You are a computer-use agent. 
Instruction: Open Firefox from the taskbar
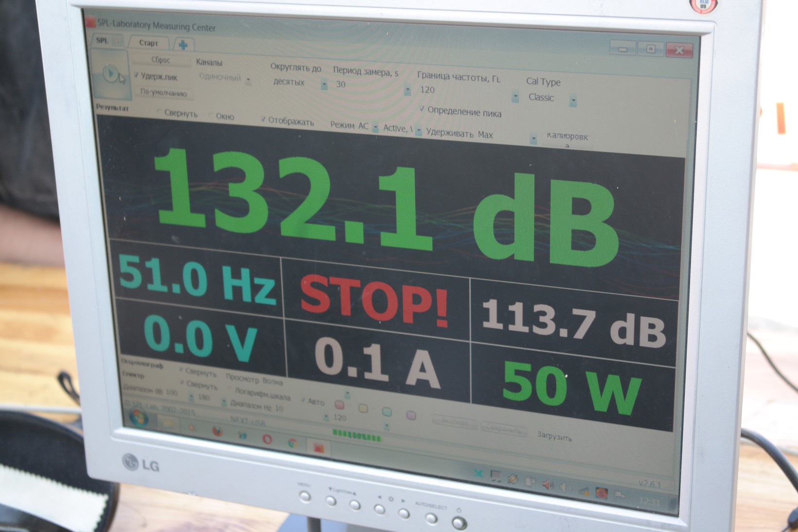click(x=217, y=431)
